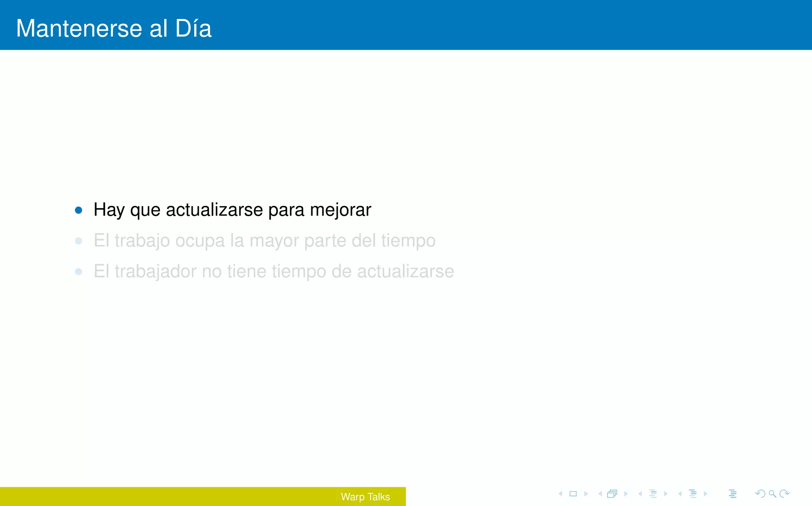Go to the previous frame arrow

600,494
